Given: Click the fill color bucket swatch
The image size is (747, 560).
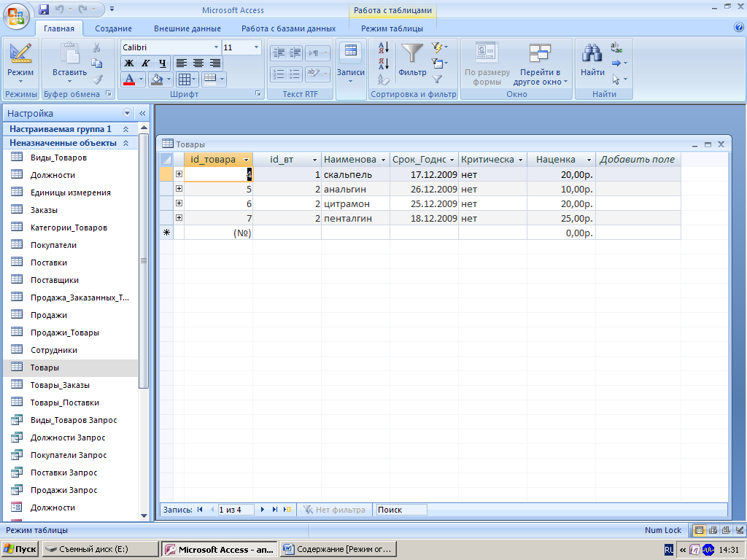Looking at the screenshot, I should [156, 79].
